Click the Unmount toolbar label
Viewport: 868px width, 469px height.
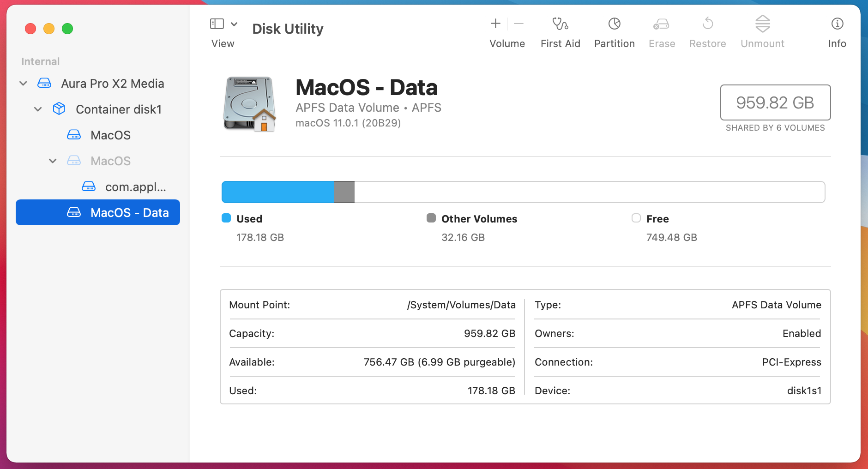tap(763, 43)
